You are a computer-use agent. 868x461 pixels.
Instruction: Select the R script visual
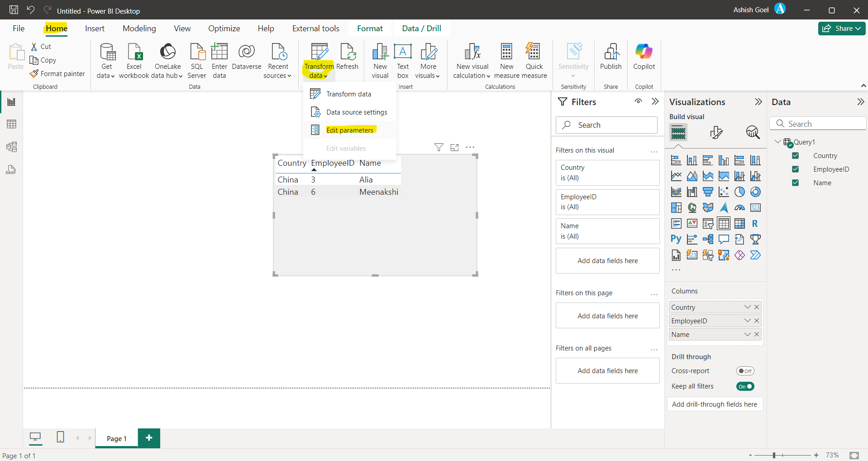click(755, 223)
